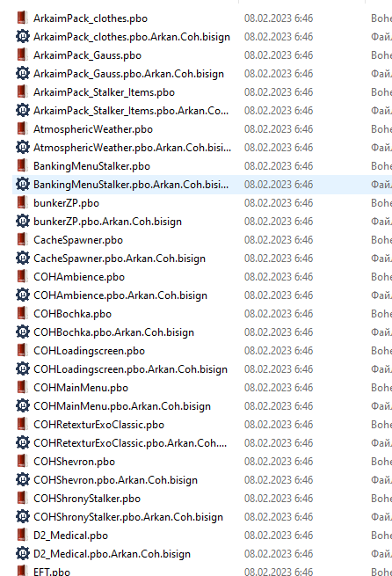Select file name COHShevron.pbo
The image size is (392, 576).
pyautogui.click(x=74, y=462)
